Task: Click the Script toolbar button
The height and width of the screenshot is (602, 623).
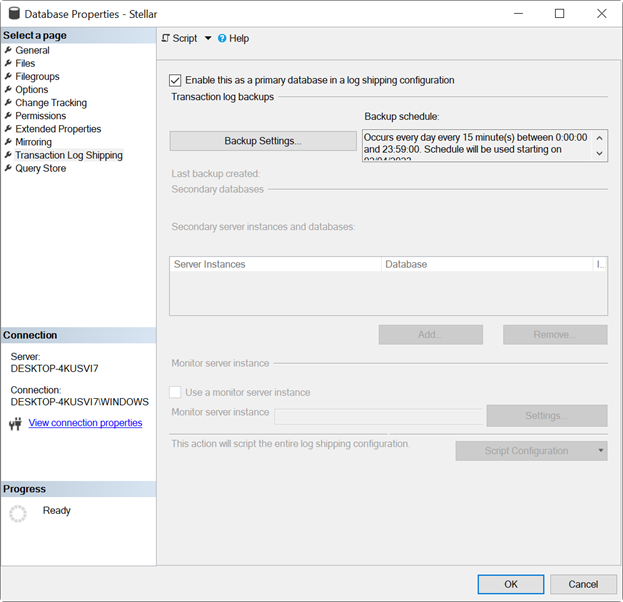Action: click(x=179, y=39)
